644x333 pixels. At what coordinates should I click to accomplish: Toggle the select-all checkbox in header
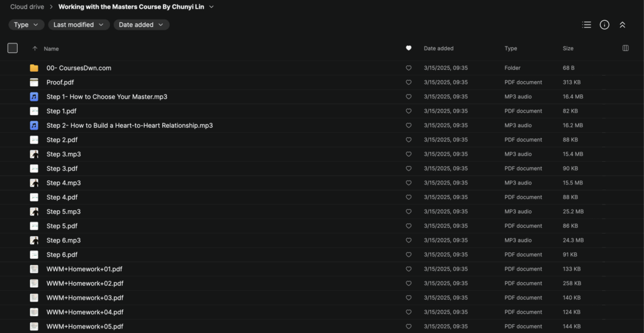point(13,48)
